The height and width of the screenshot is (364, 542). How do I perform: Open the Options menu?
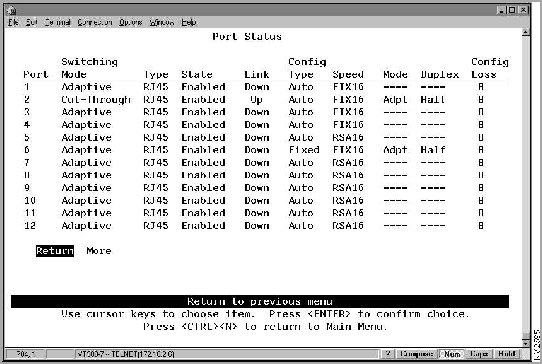coord(131,22)
